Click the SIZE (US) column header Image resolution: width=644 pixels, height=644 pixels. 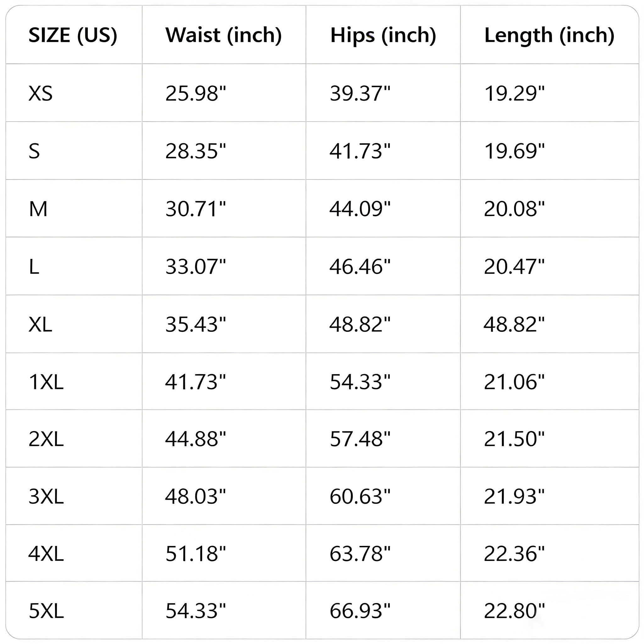tap(73, 35)
